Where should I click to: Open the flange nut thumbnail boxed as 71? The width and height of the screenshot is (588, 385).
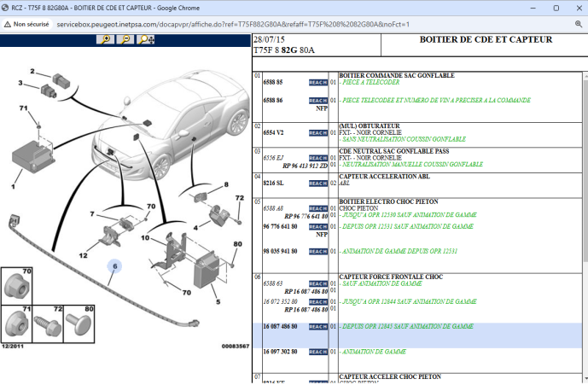point(16,324)
